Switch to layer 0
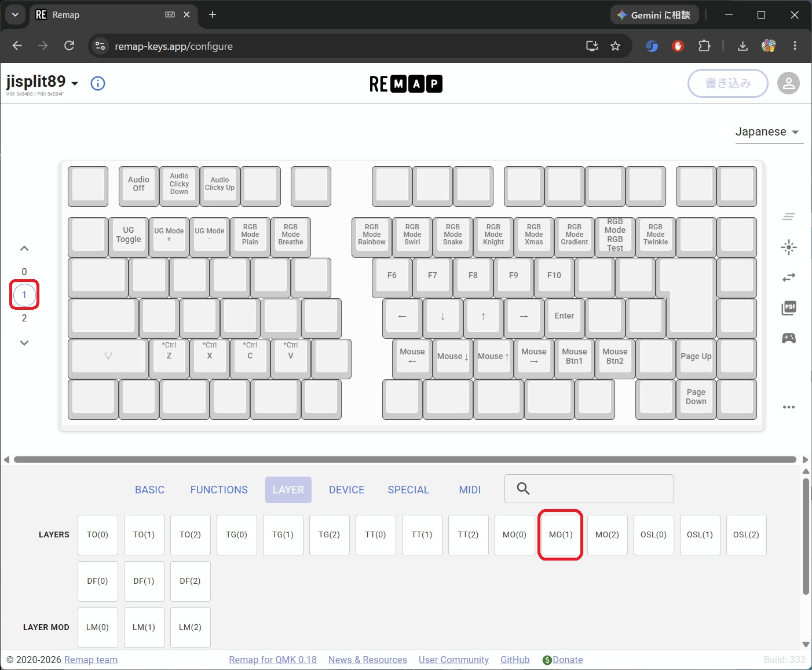 click(24, 272)
